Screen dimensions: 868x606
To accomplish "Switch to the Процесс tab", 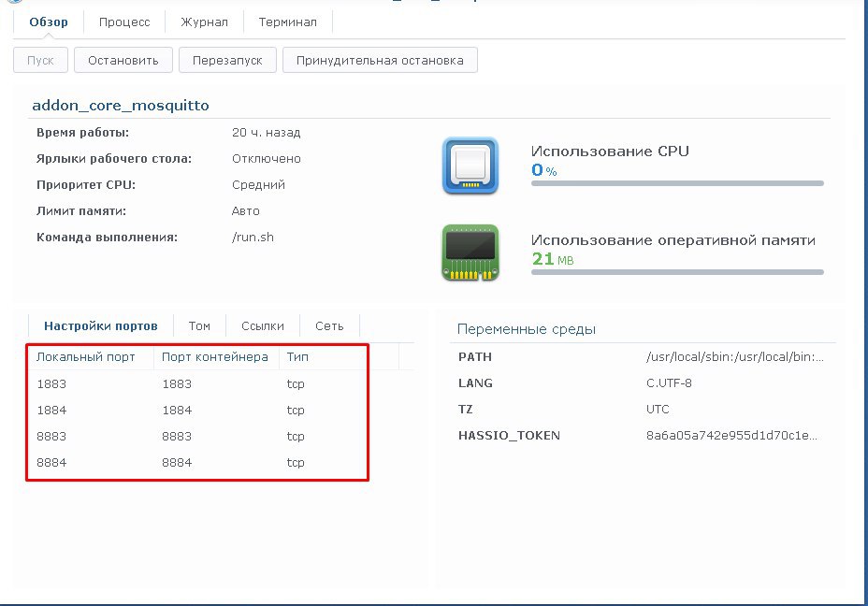I will click(x=124, y=22).
